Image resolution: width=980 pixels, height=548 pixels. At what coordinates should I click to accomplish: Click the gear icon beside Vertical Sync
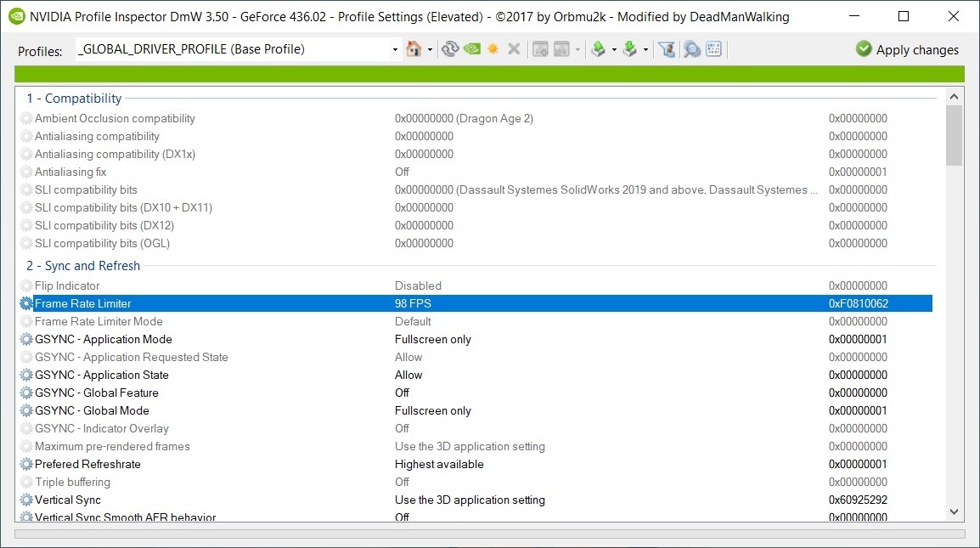pos(26,500)
